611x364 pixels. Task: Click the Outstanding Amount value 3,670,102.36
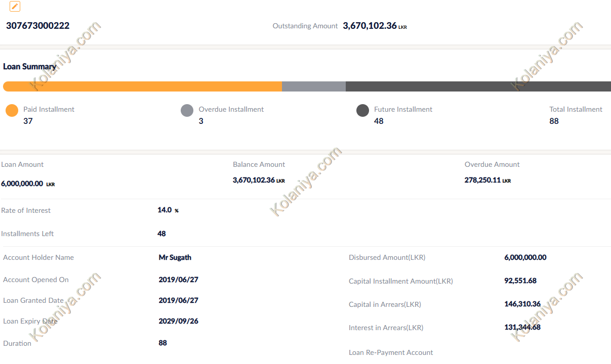click(x=370, y=26)
